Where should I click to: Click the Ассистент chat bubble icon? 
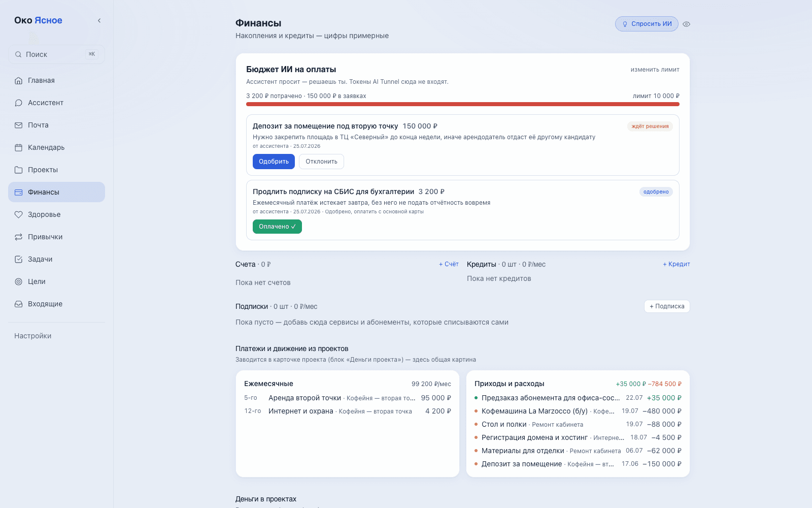(x=19, y=103)
